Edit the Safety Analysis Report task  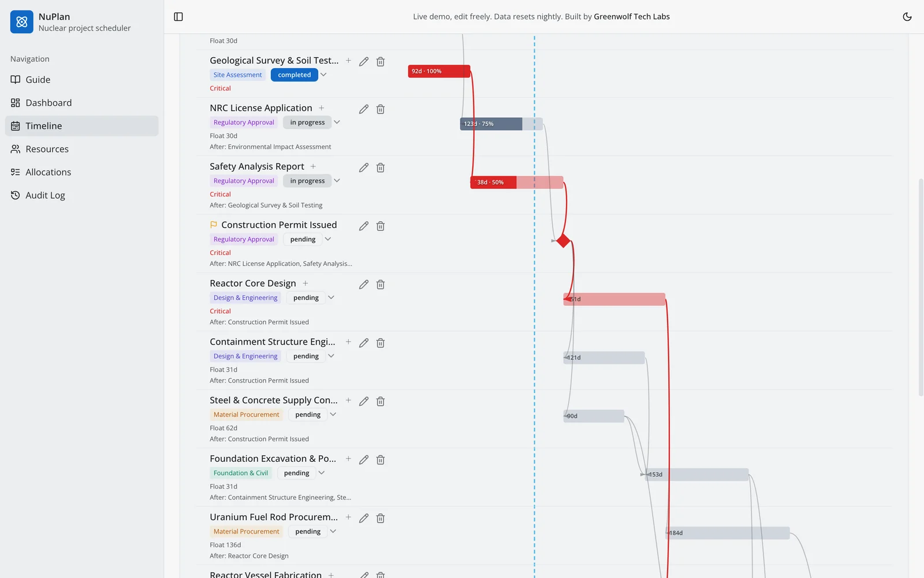pos(364,168)
